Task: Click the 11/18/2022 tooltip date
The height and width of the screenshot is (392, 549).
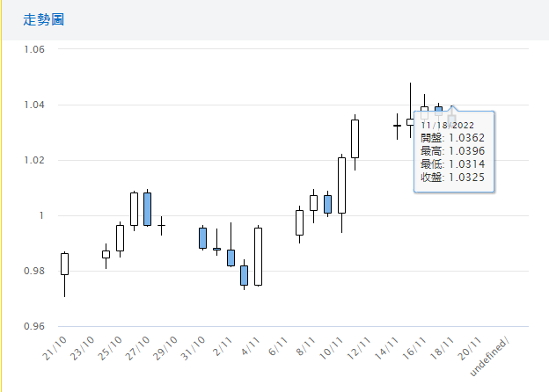Action: point(448,126)
